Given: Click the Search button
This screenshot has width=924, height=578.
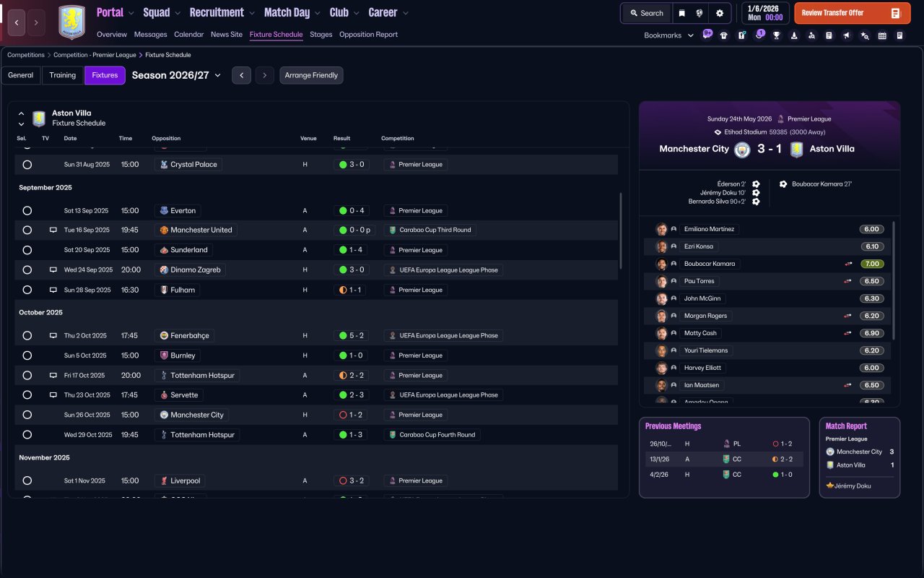Looking at the screenshot, I should click(x=646, y=13).
